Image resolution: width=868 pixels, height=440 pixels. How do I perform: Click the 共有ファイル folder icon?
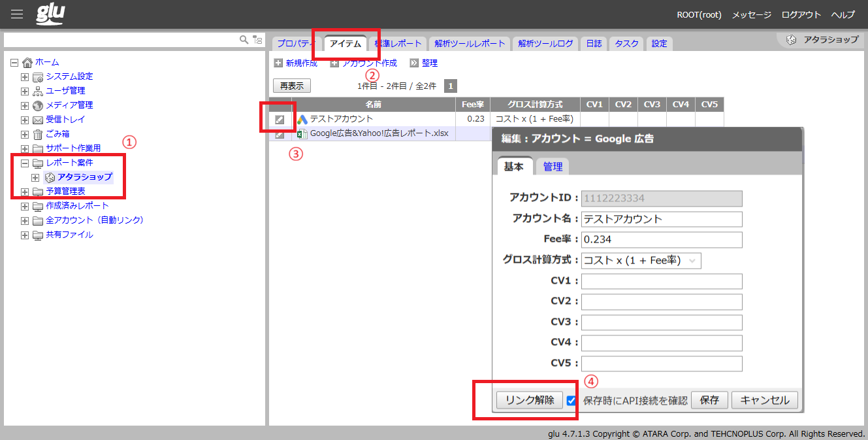coord(38,235)
